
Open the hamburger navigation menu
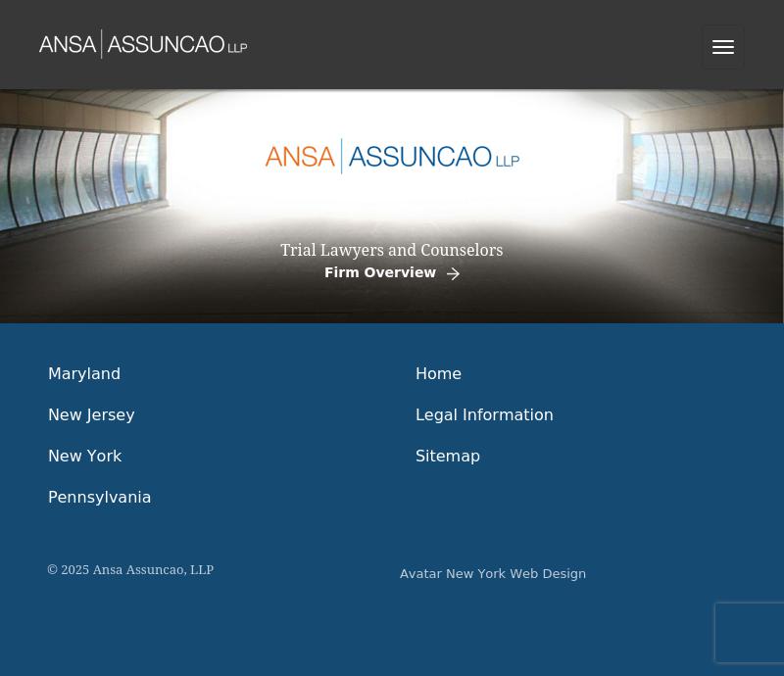723,47
